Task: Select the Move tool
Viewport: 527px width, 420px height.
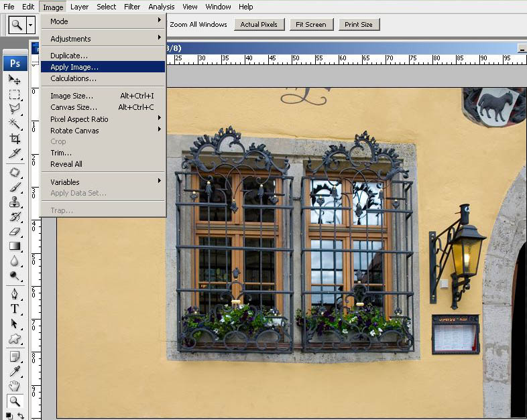Action: 14,79
